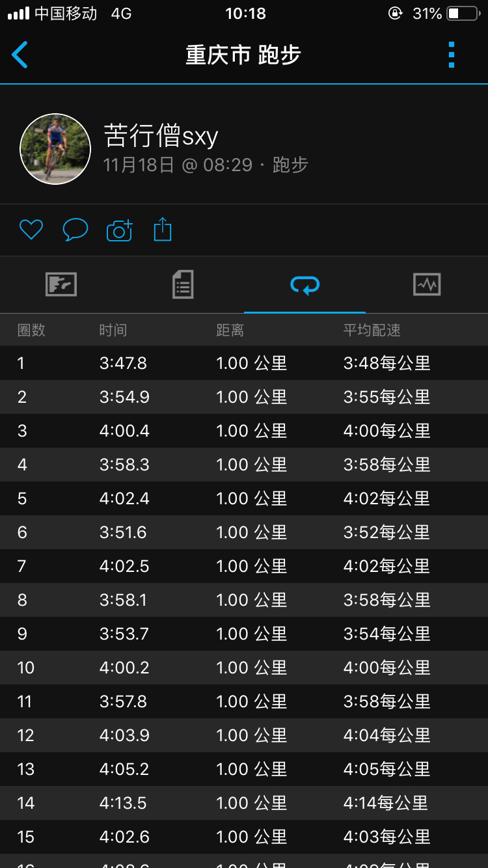488x868 pixels.
Task: Add a photo with camera icon
Action: click(119, 230)
